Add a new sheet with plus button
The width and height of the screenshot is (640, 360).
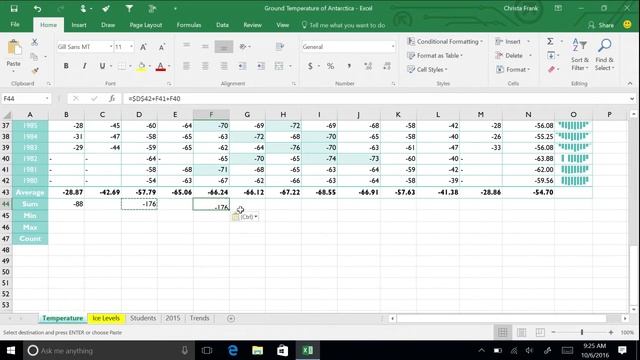231,318
